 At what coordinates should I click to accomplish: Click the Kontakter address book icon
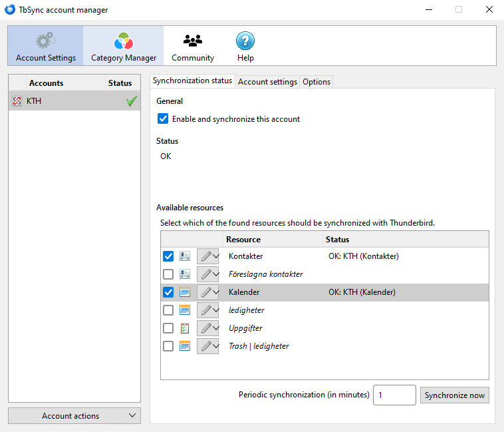pos(185,256)
